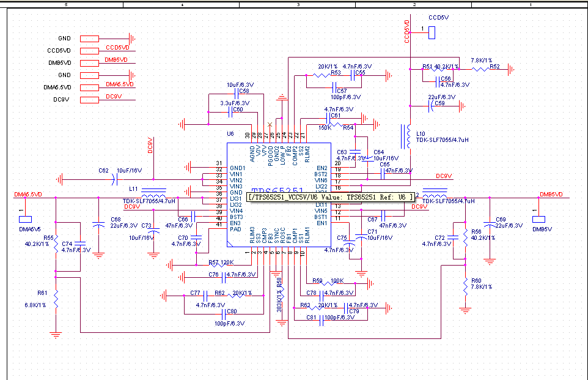The height and width of the screenshot is (380, 588).
Task: Select the C74 reference label
Action: pos(67,244)
